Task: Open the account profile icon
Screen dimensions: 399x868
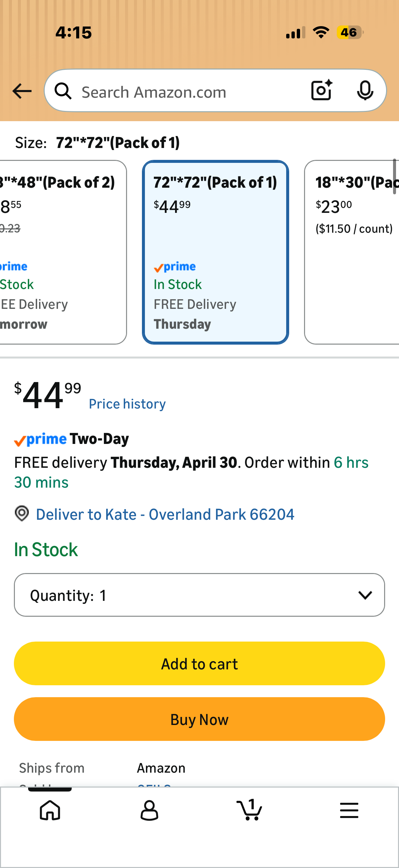Action: [x=149, y=810]
